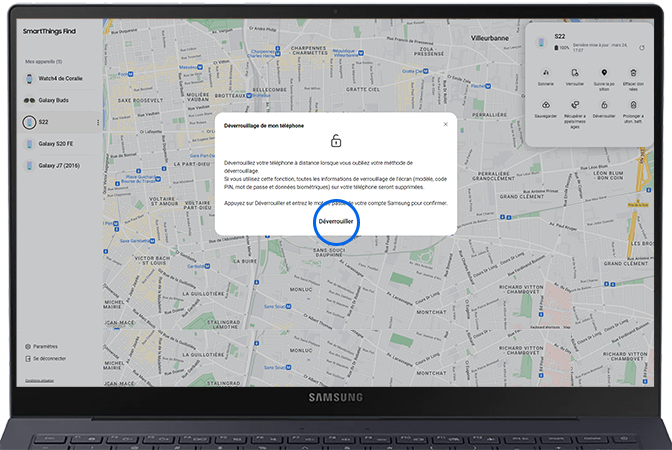Close the Déverrouillage de mon téléphone dialog

point(445,124)
